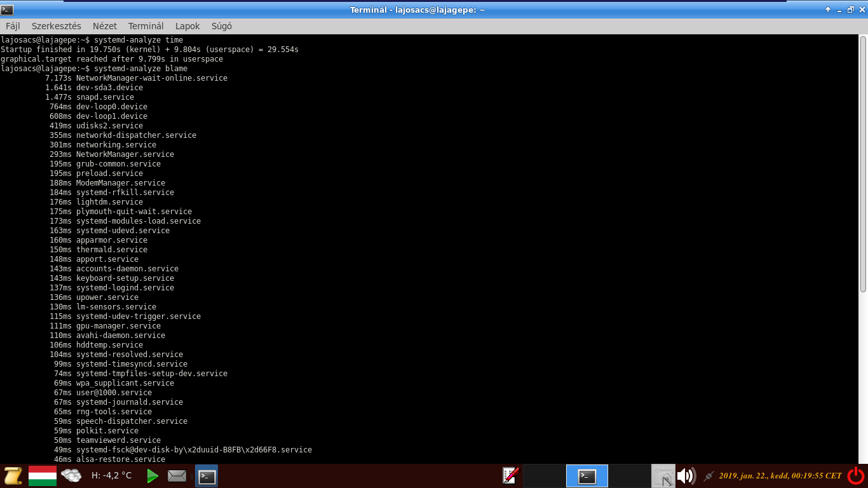
Task: Click the terminal icon in the title bar
Action: tap(6, 10)
